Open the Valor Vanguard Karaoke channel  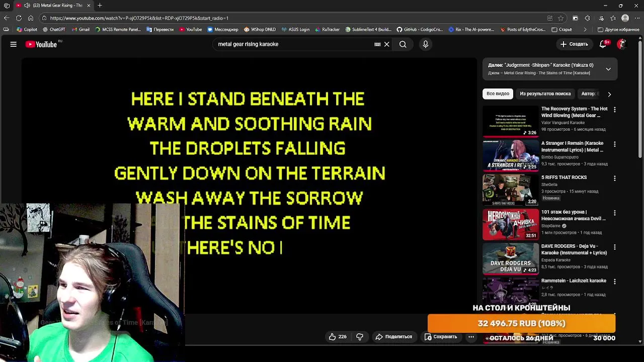coord(563,123)
